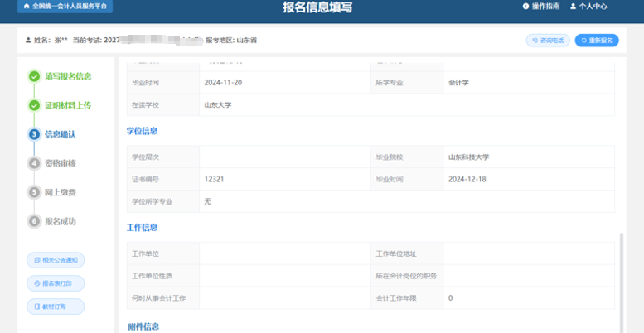Click the book icon in 教材订购
Image resolution: width=644 pixels, height=333 pixels.
tap(37, 306)
